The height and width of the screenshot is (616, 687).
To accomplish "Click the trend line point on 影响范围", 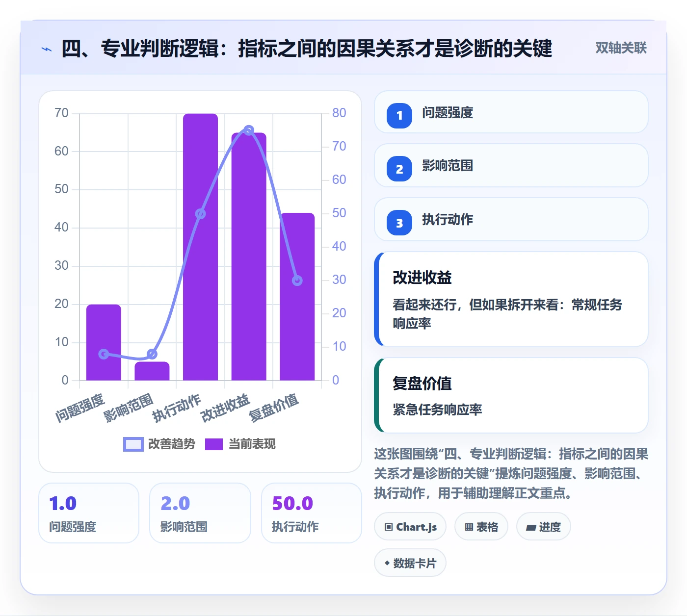I will 152,354.
